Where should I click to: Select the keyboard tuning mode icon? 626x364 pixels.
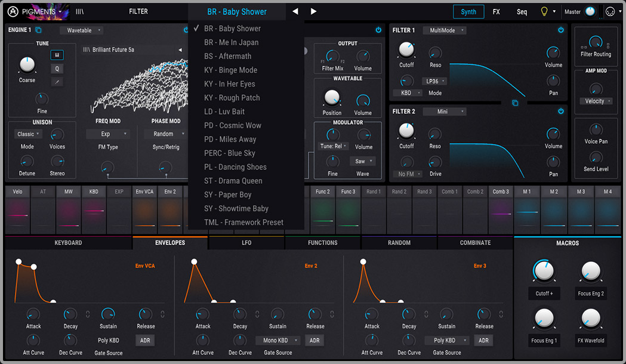pyautogui.click(x=57, y=55)
